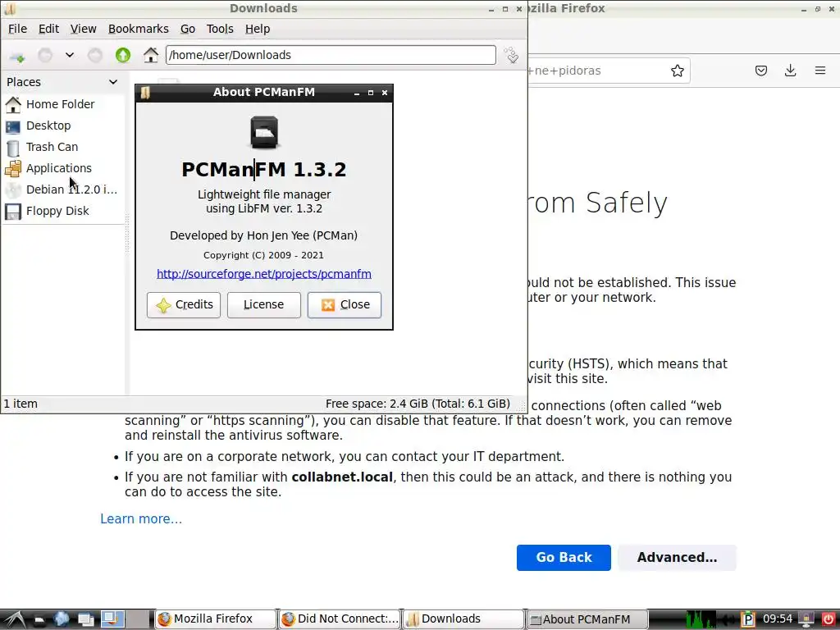Select Desktop in Places sidebar
The width and height of the screenshot is (840, 630).
(x=48, y=126)
